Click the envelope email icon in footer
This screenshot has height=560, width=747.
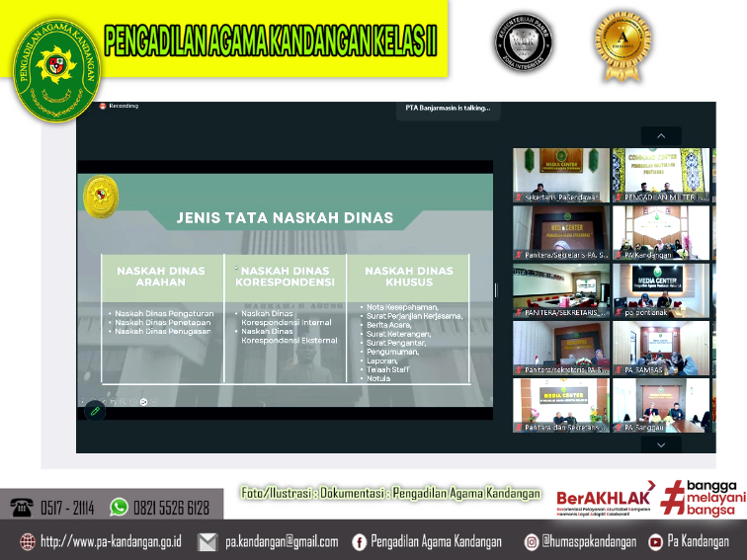(207, 541)
